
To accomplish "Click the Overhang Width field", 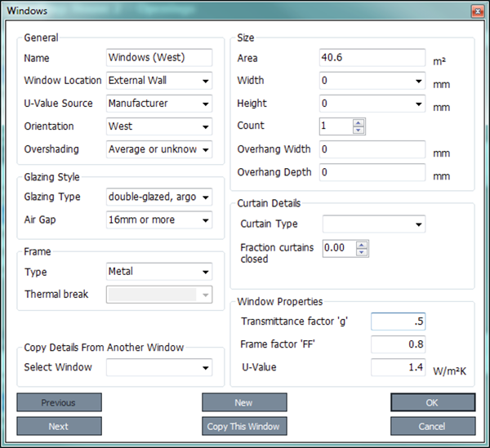I will pyautogui.click(x=372, y=149).
